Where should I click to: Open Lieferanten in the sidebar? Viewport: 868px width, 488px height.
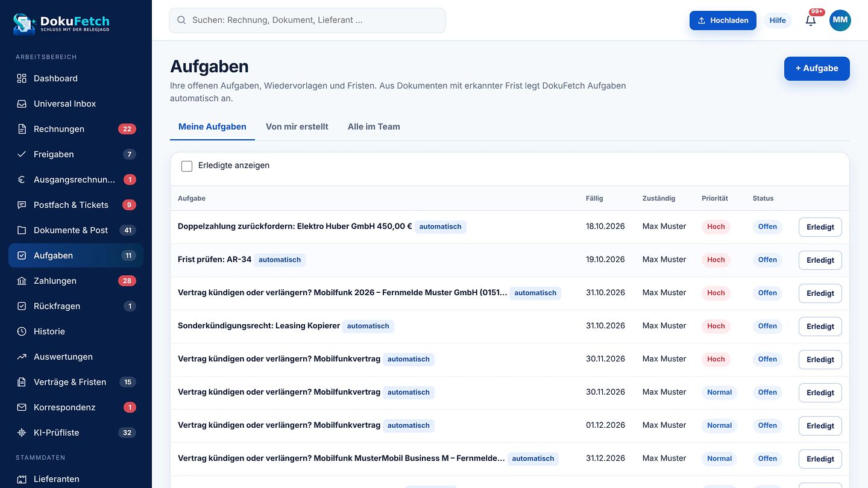click(x=76, y=479)
